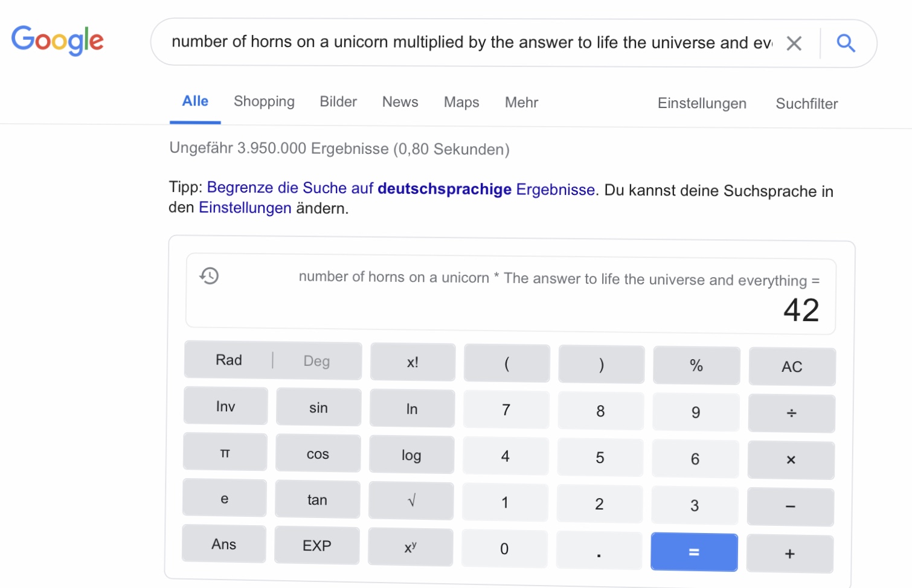Viewport: 912px width, 588px height.
Task: Click inside the search query field
Action: pyautogui.click(x=471, y=42)
